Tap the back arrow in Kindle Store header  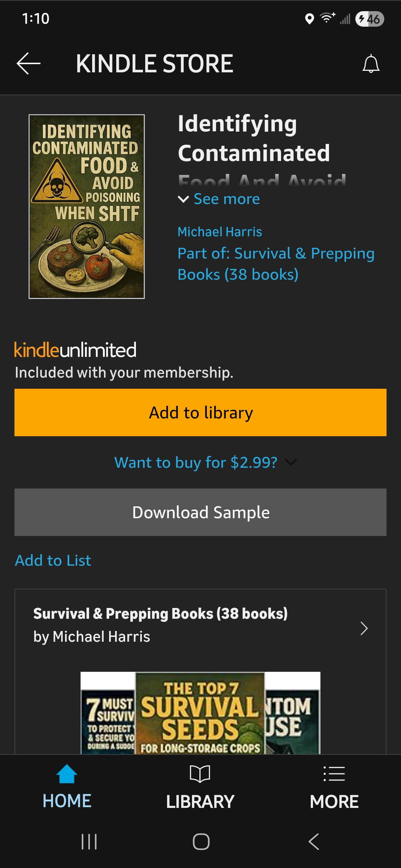tap(29, 63)
